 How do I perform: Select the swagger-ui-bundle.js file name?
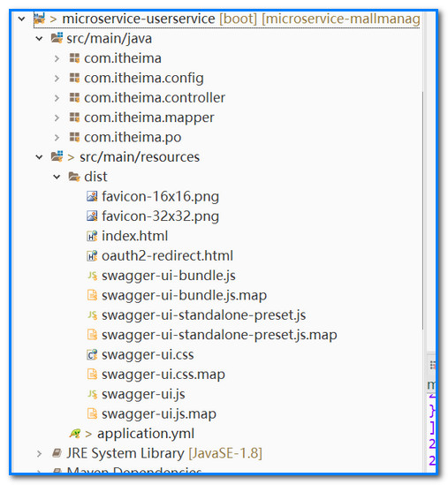pyautogui.click(x=169, y=276)
